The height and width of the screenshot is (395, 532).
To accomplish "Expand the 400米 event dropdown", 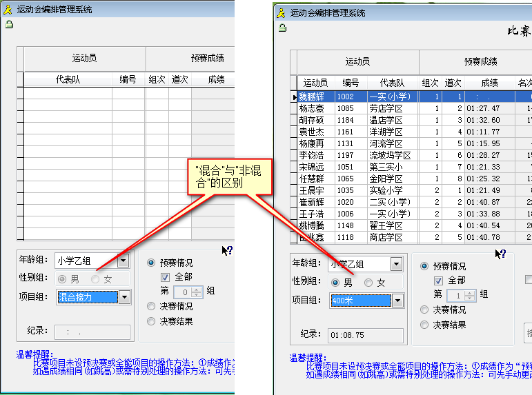I will 397,301.
